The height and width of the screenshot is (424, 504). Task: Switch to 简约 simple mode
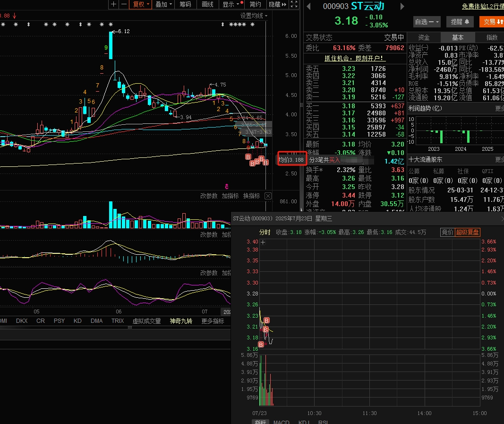point(255,4)
